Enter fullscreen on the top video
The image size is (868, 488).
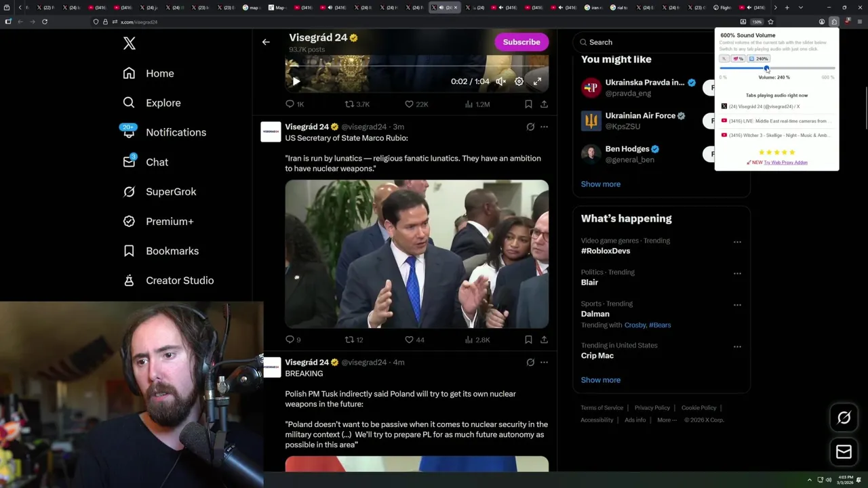click(x=537, y=81)
